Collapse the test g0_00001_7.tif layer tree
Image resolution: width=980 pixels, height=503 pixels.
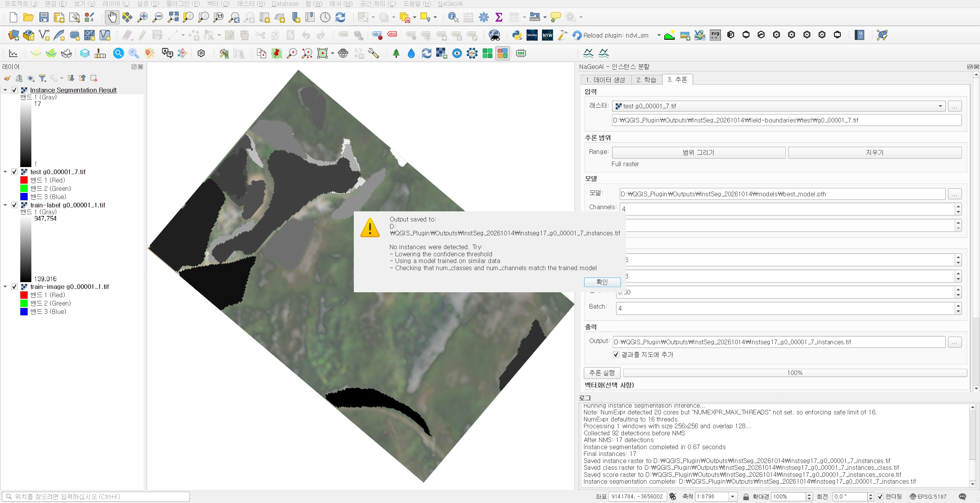[5, 172]
